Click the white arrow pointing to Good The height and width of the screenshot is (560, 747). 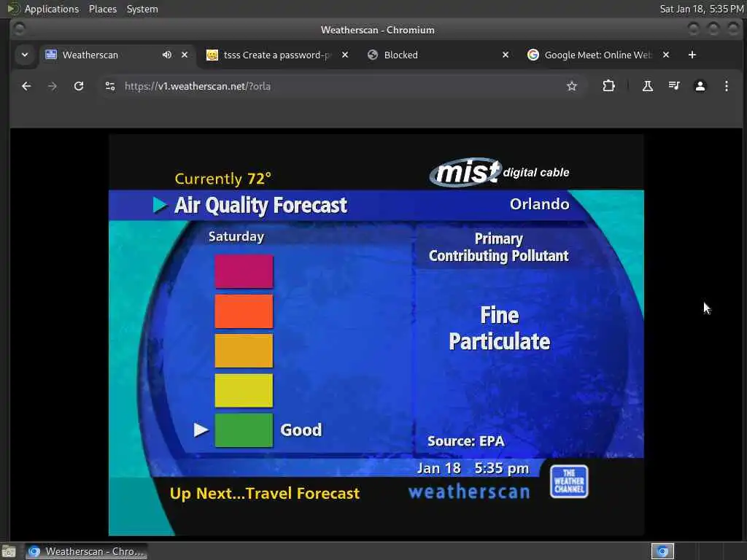point(201,430)
